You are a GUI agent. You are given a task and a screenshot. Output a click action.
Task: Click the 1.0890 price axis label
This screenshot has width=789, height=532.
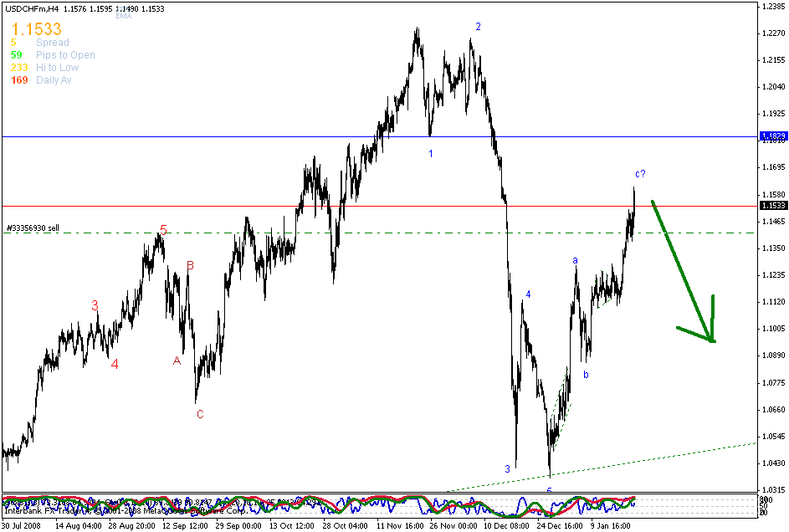click(774, 356)
